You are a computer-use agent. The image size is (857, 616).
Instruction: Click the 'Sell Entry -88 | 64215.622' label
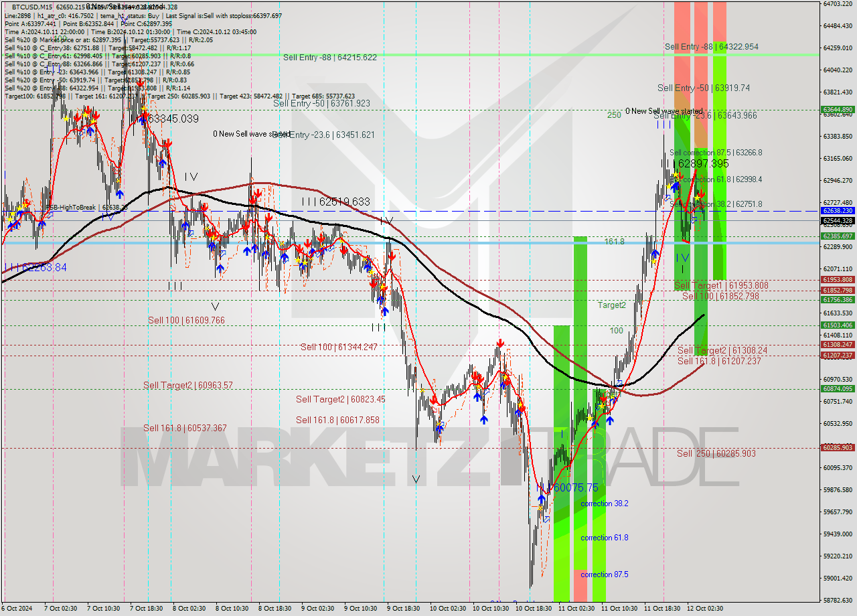329,58
